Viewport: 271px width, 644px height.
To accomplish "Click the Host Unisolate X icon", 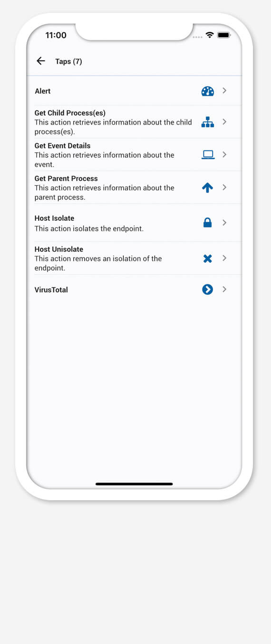I will click(208, 258).
